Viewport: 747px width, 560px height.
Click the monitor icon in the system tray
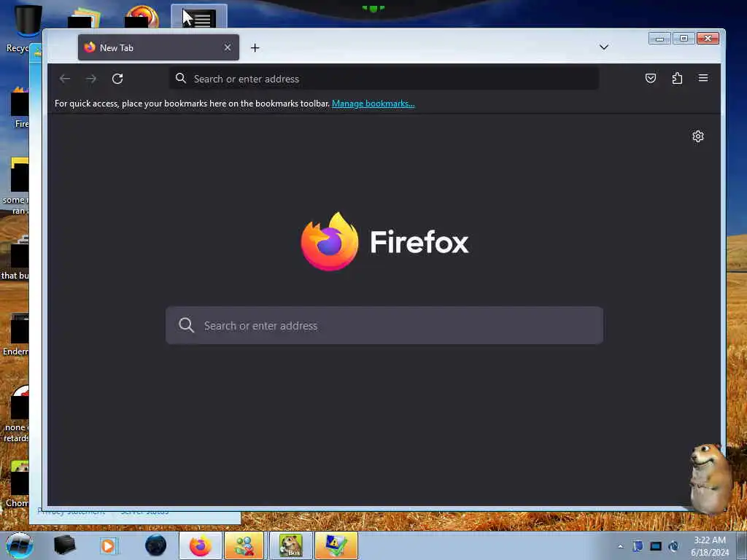(x=656, y=546)
